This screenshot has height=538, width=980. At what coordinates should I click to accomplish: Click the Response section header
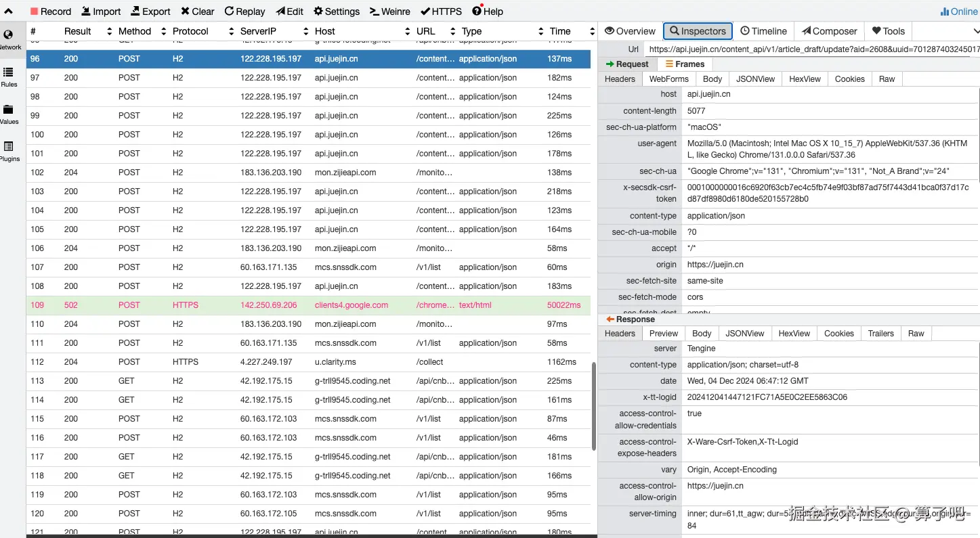tap(631, 319)
